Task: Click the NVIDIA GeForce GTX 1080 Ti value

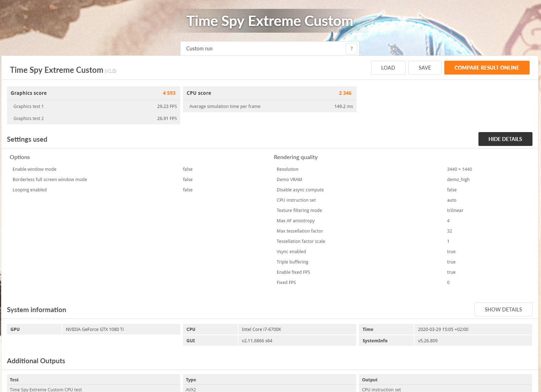Action: click(x=95, y=330)
